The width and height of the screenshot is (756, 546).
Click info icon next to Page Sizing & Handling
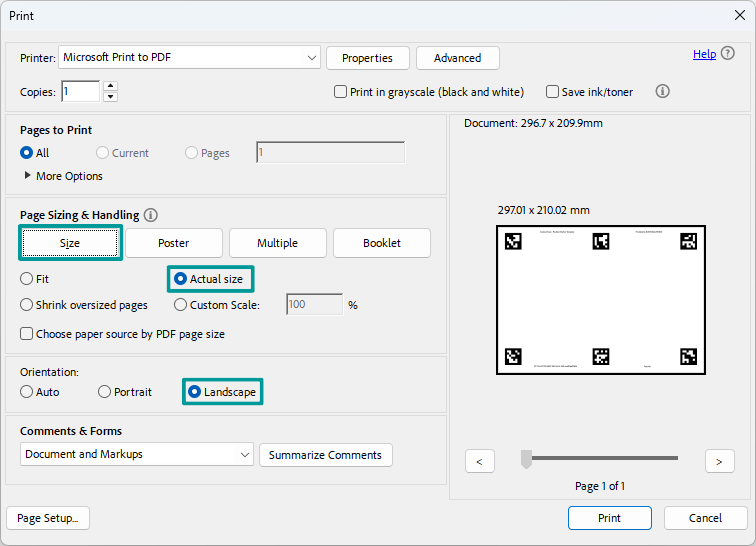(151, 215)
